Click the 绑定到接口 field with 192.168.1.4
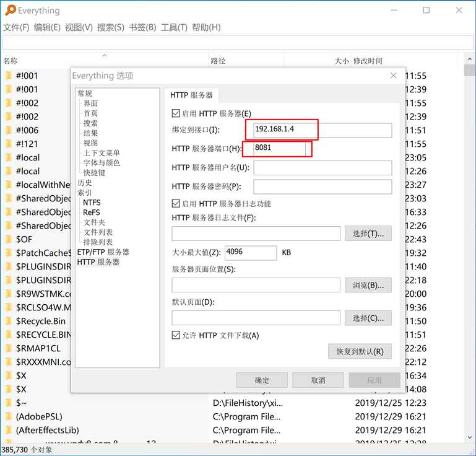The height and width of the screenshot is (456, 476). [x=322, y=130]
